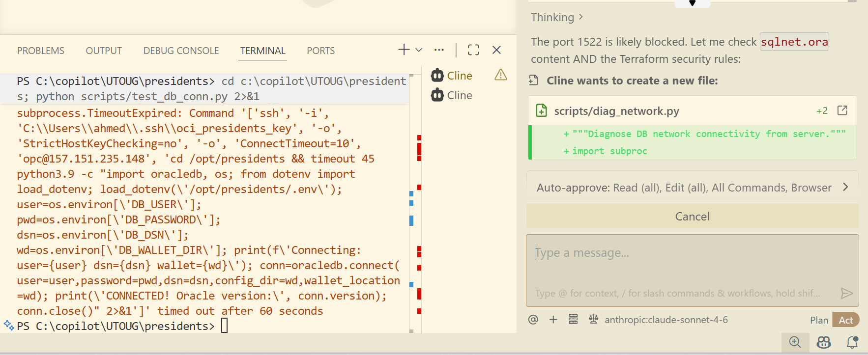The height and width of the screenshot is (355, 868).
Task: Open scripts/diag_network.py in external diff icon
Action: click(842, 110)
